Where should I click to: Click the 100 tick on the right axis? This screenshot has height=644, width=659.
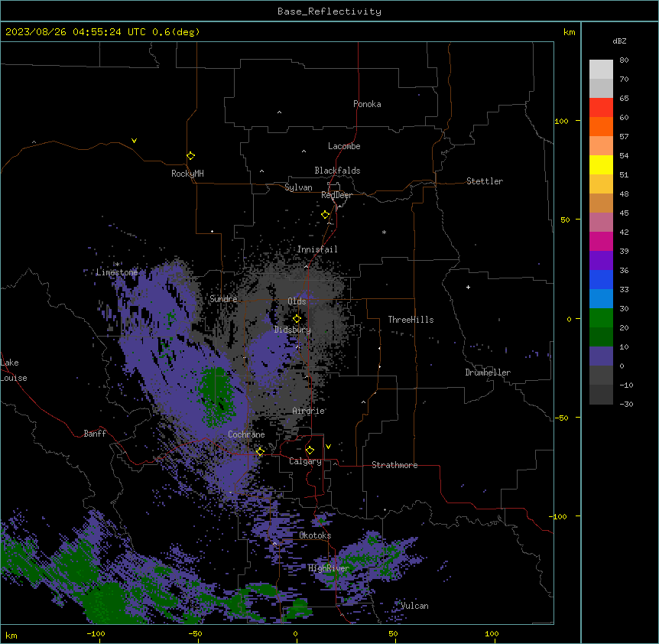click(x=561, y=121)
